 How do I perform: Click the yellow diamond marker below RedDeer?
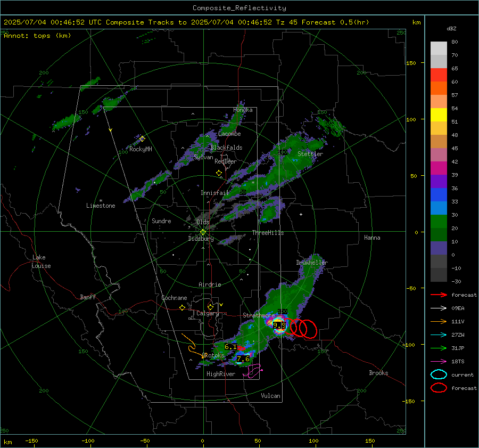coord(219,173)
